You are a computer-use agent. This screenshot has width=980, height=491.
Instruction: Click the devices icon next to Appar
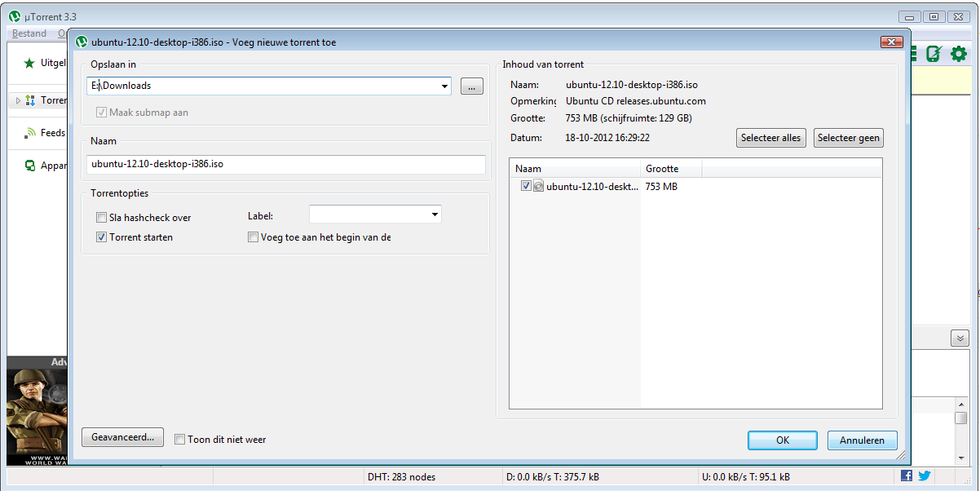[30, 166]
